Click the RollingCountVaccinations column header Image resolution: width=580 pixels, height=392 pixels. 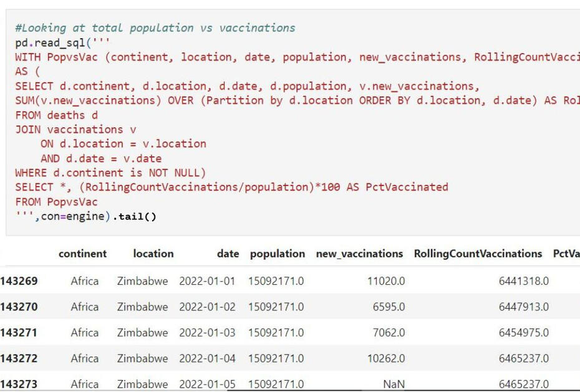tap(478, 254)
